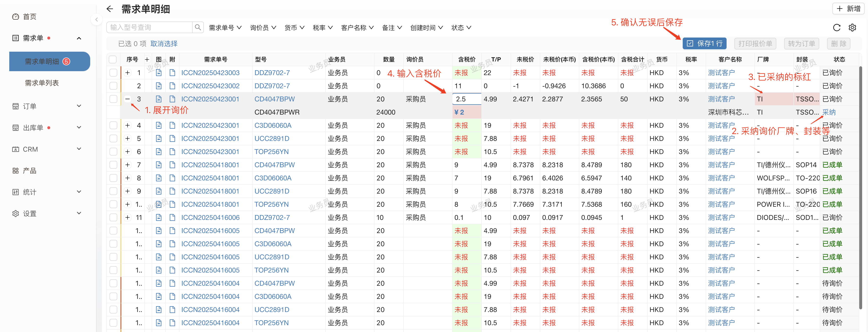Click the refresh icon at top right
Image resolution: width=868 pixels, height=332 pixels.
tap(836, 28)
